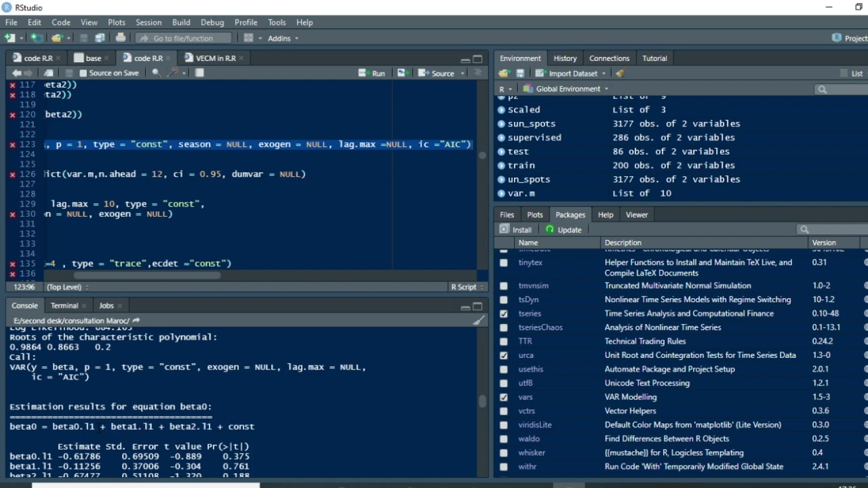Click the Go to file/function field
This screenshot has width=868, height=488.
[x=183, y=38]
